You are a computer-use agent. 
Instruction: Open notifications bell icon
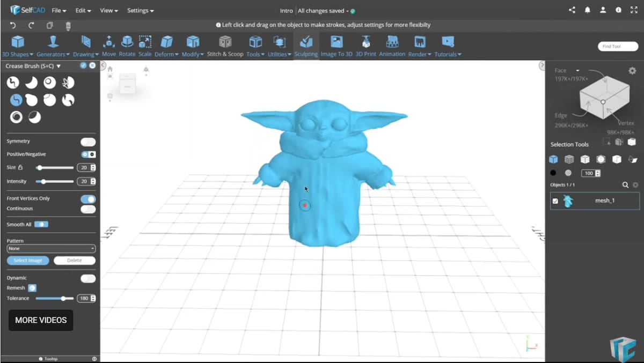pos(588,10)
